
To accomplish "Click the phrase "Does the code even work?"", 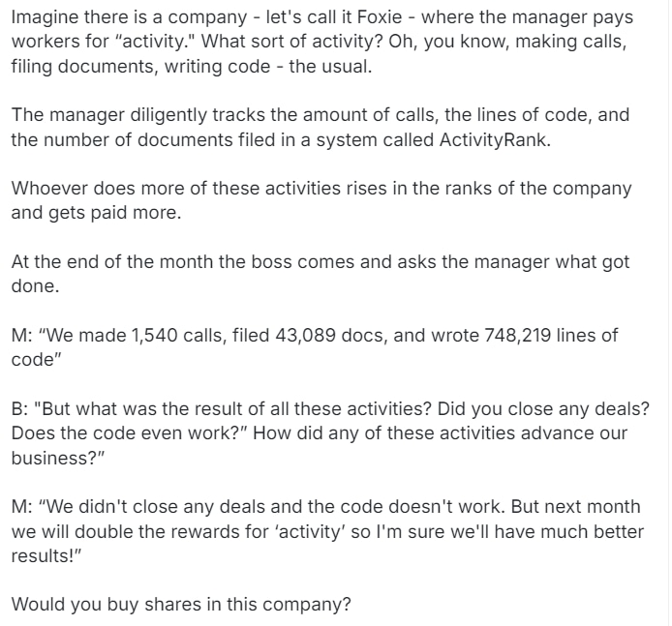I will [x=128, y=432].
